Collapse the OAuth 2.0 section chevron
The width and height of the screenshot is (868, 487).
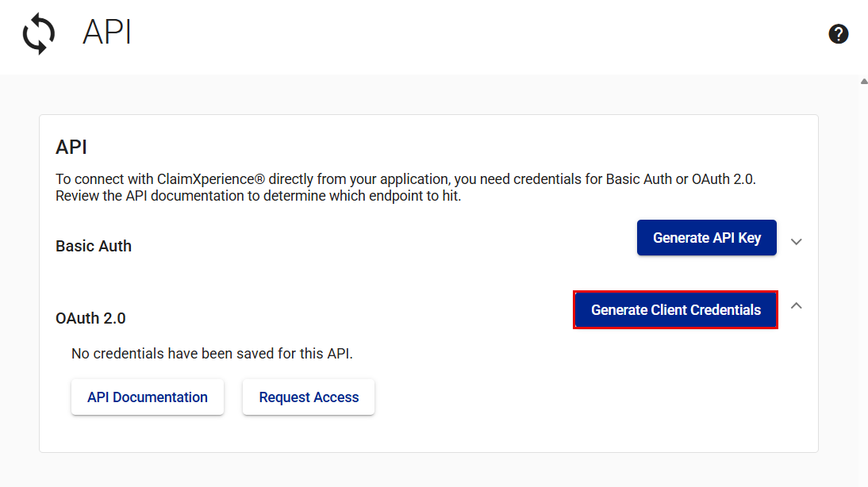click(x=797, y=305)
